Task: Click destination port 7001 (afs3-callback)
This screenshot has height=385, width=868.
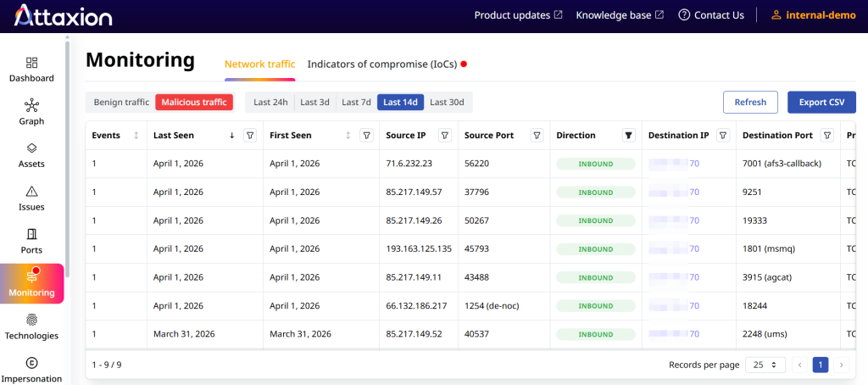Action: point(782,164)
